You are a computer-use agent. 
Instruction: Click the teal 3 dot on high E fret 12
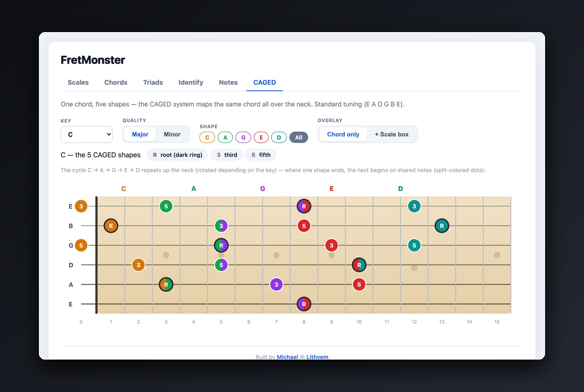414,206
